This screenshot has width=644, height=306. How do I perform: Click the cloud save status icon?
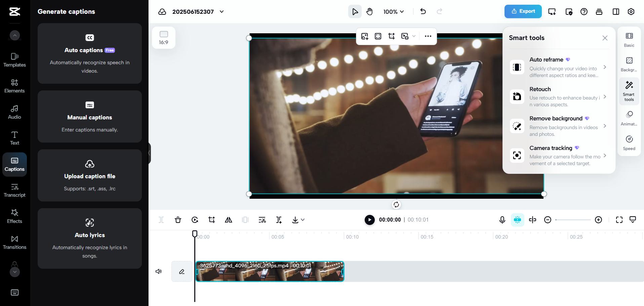(162, 12)
